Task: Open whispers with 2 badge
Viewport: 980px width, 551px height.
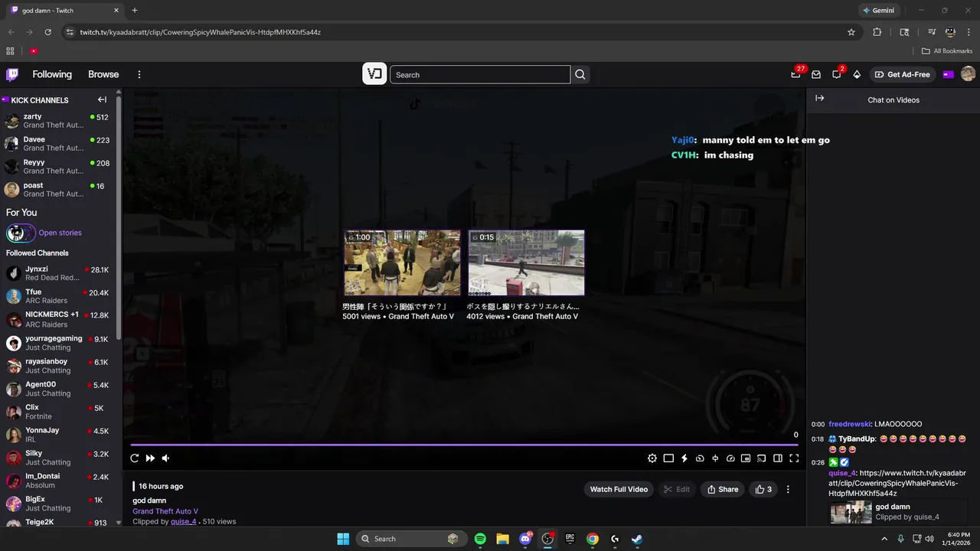Action: tap(837, 74)
